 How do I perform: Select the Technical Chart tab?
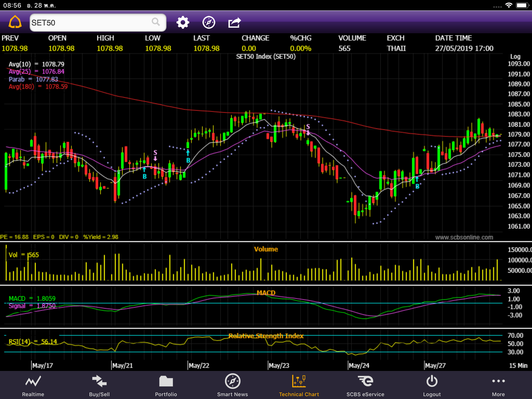299,385
